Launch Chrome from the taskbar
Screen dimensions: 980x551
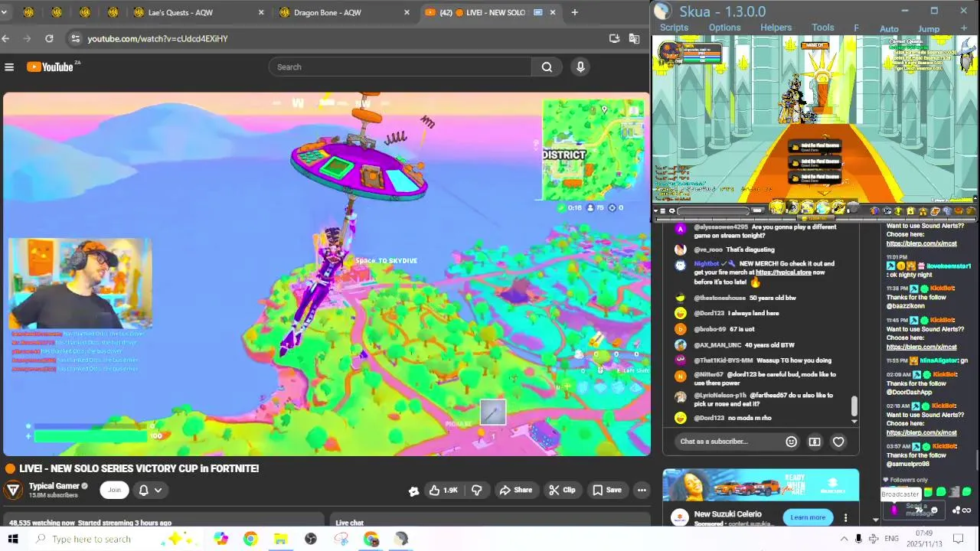click(250, 539)
